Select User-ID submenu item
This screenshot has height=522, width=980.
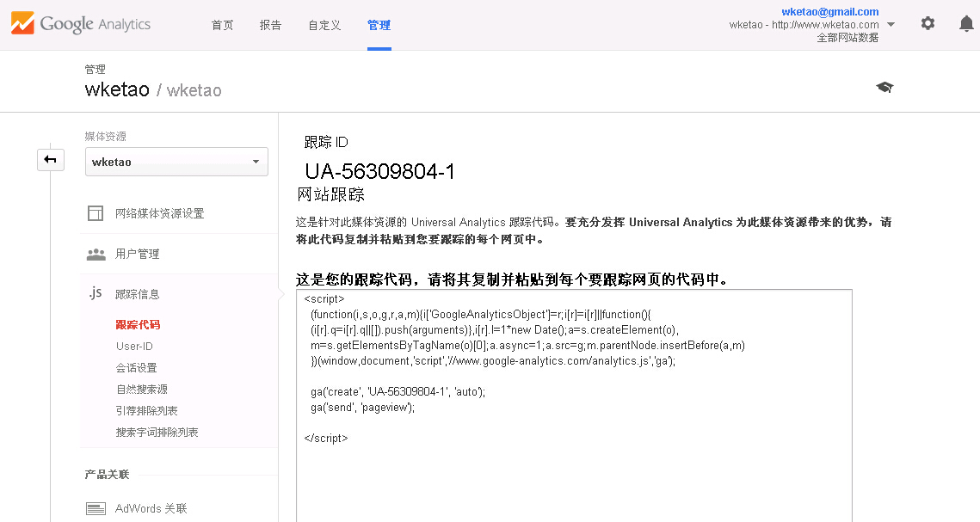pos(134,346)
